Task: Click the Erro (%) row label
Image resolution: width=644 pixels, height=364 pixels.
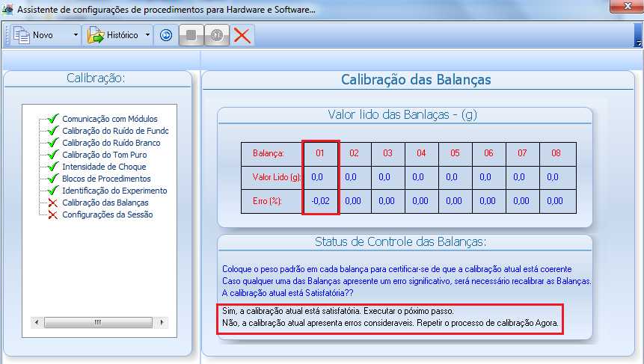Action: point(267,200)
